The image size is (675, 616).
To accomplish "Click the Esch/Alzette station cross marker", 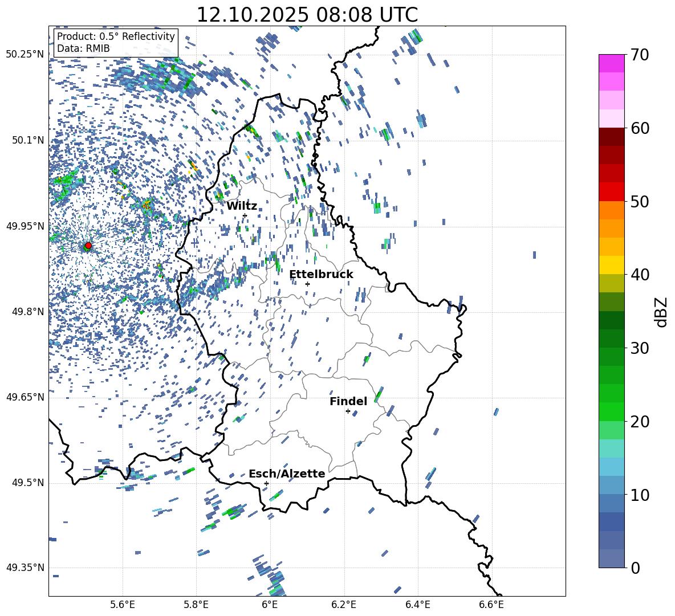I will pyautogui.click(x=266, y=483).
